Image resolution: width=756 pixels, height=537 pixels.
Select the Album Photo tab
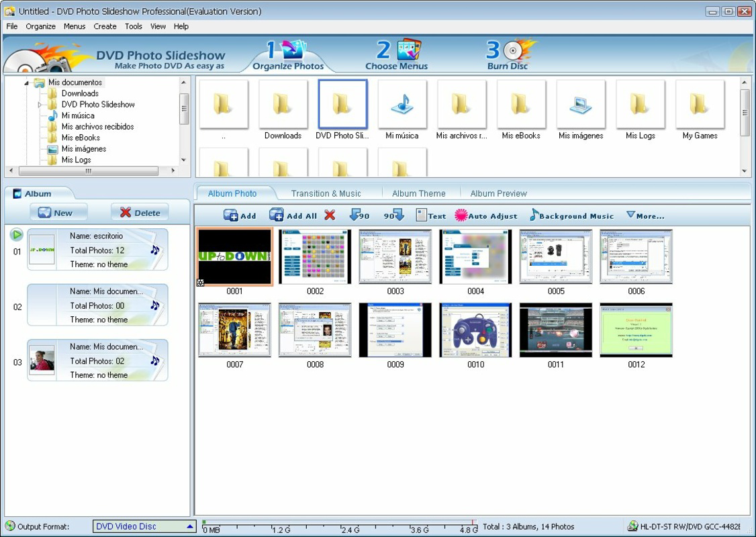(232, 193)
